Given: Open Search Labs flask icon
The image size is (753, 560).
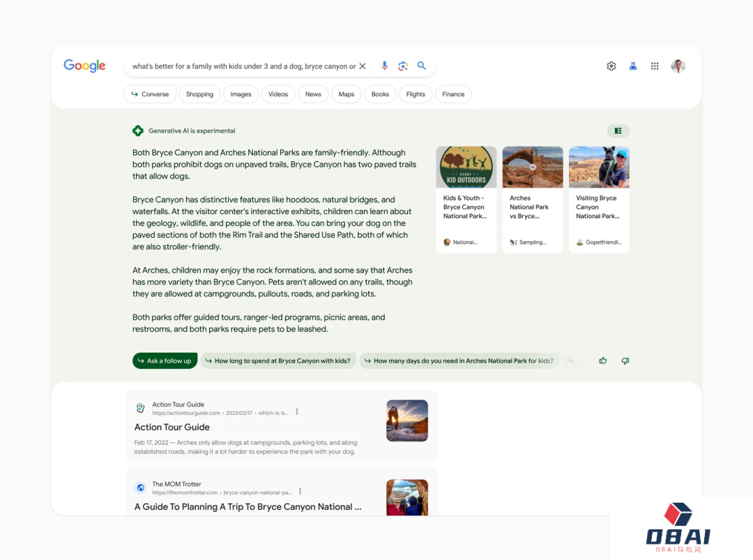Looking at the screenshot, I should click(x=633, y=66).
